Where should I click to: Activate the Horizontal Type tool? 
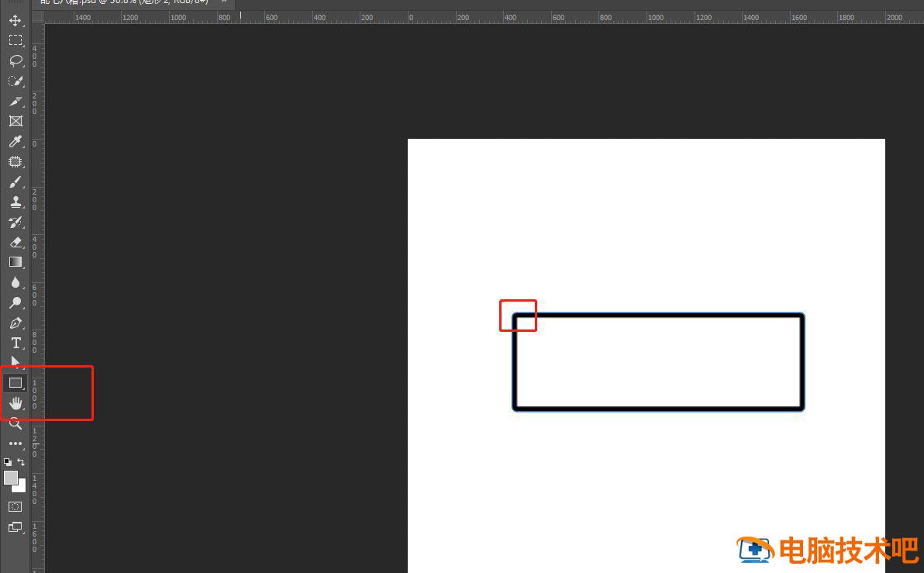pyautogui.click(x=15, y=343)
